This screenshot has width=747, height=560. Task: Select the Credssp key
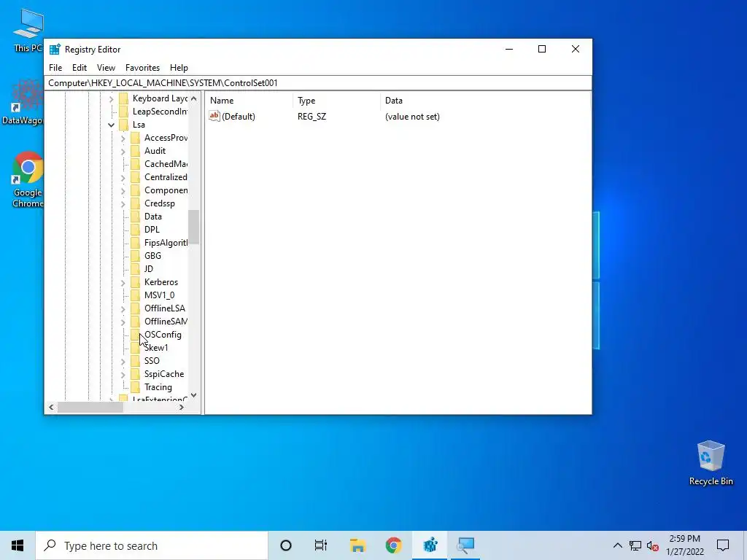[160, 203]
